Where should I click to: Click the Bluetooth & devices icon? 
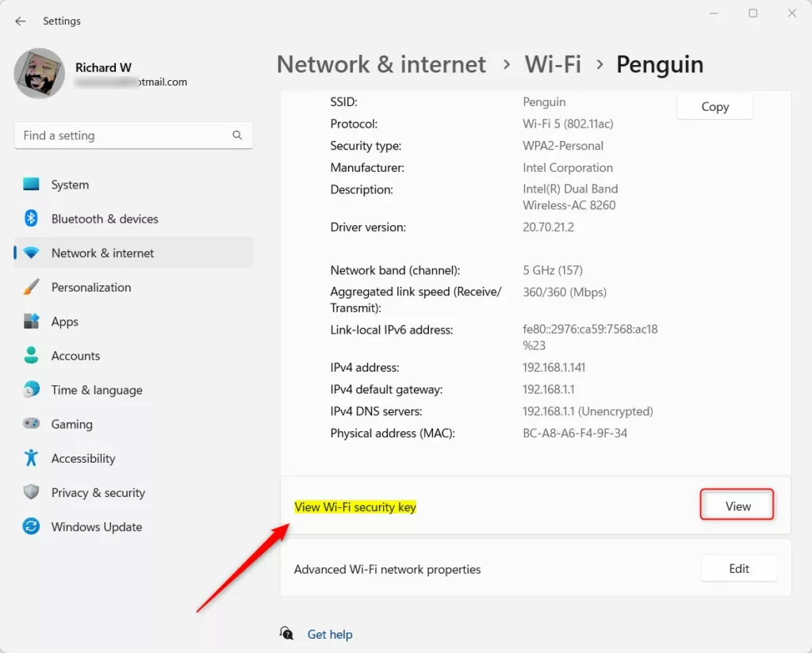click(x=31, y=219)
